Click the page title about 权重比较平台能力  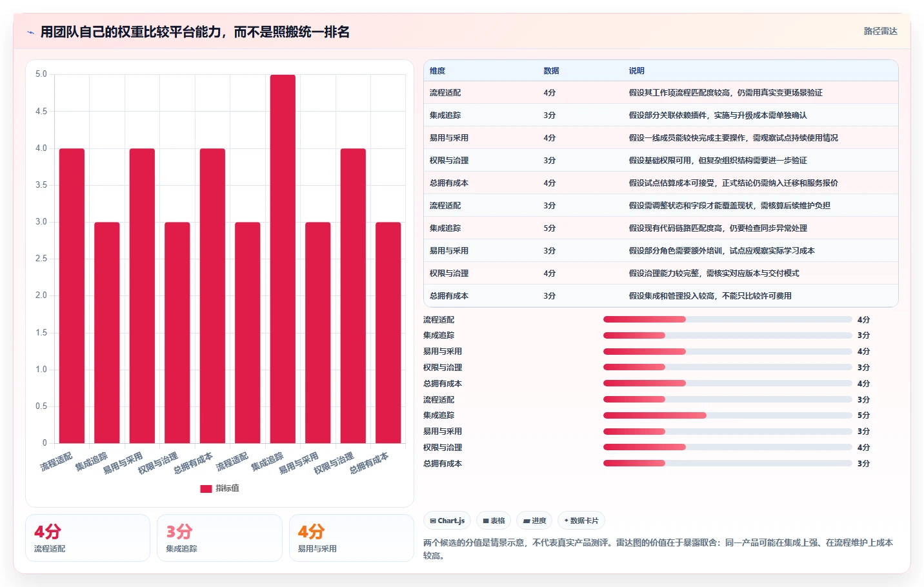pos(195,32)
